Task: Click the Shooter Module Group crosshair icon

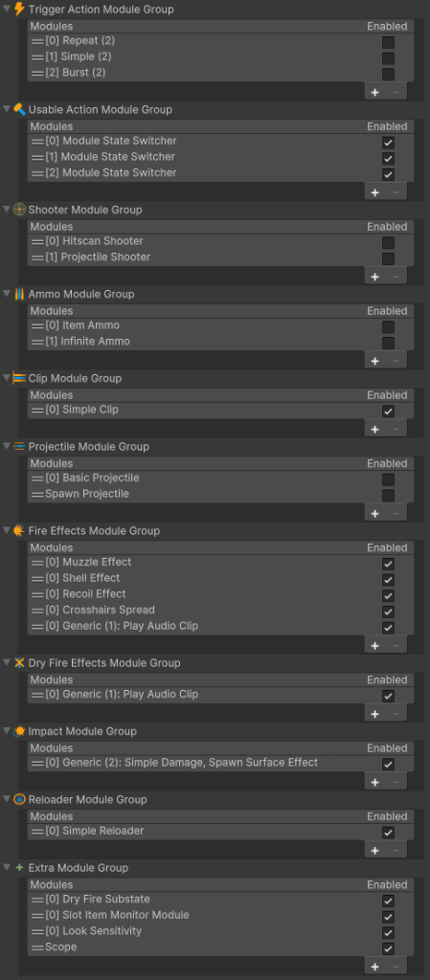Action: pyautogui.click(x=19, y=210)
